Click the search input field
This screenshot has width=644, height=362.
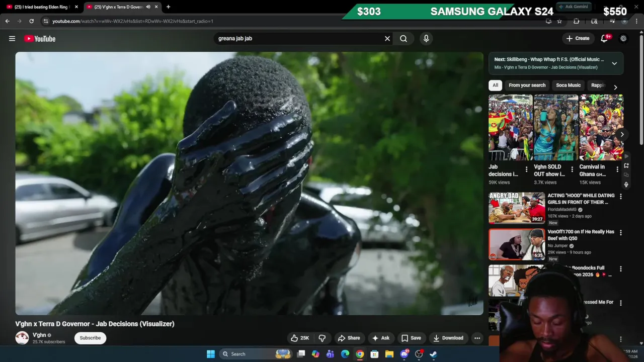pos(299,38)
